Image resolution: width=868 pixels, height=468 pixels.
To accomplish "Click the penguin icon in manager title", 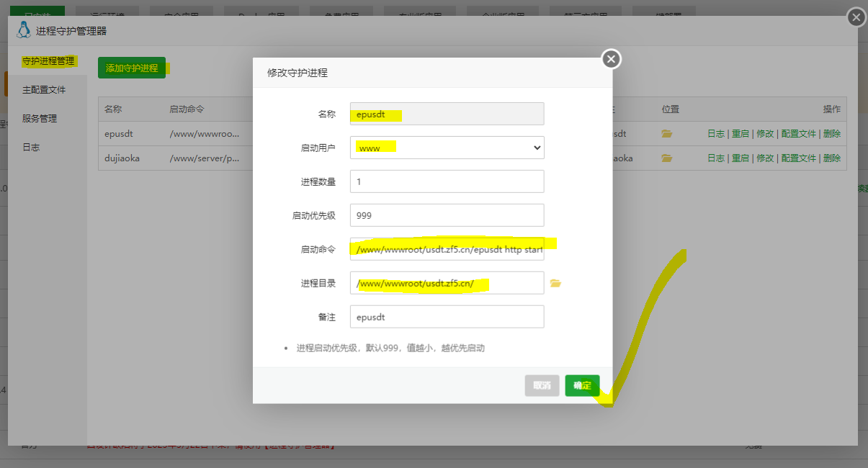I will (24, 30).
